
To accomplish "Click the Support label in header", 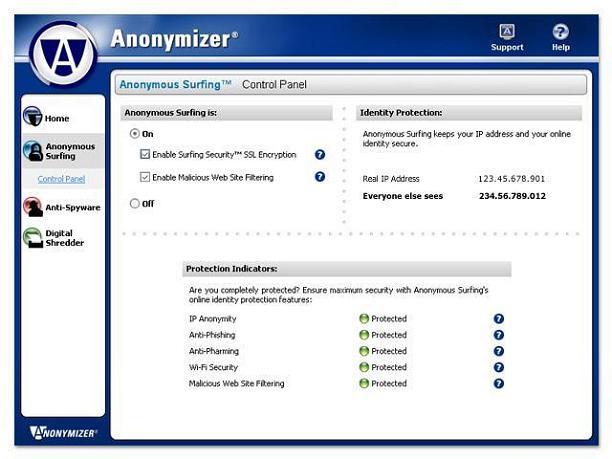I will coord(507,47).
